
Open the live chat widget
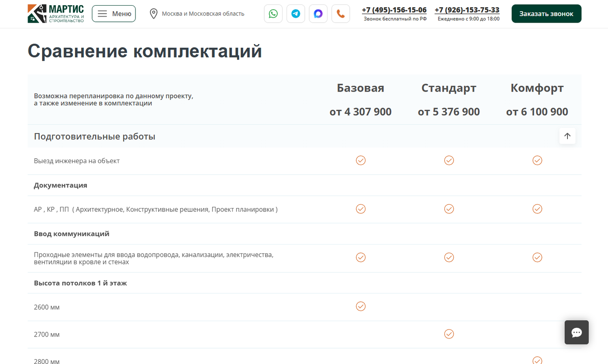pos(577,332)
